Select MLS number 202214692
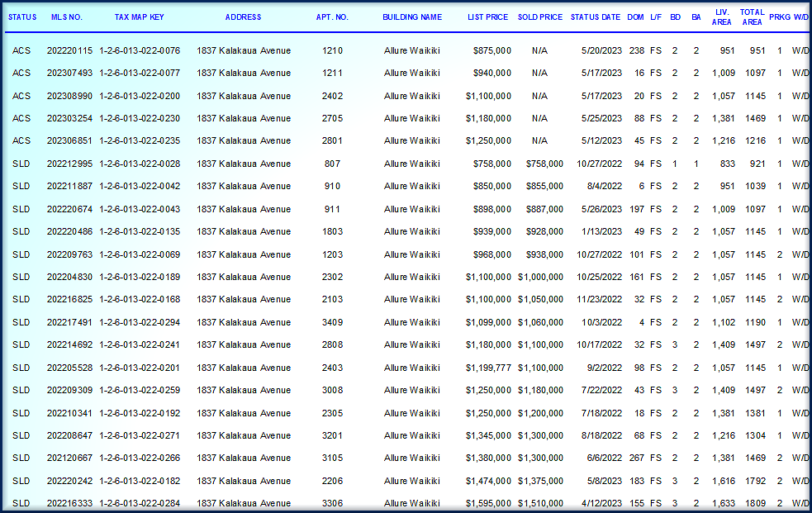 69,344
